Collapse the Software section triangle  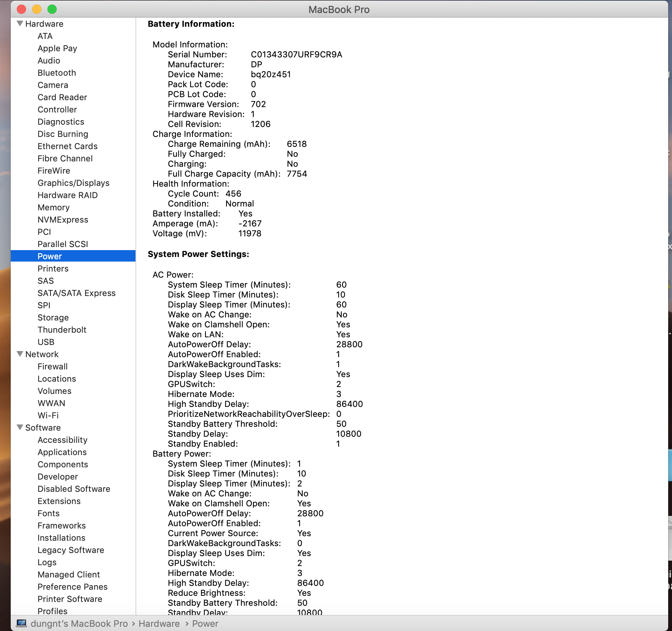pos(20,428)
